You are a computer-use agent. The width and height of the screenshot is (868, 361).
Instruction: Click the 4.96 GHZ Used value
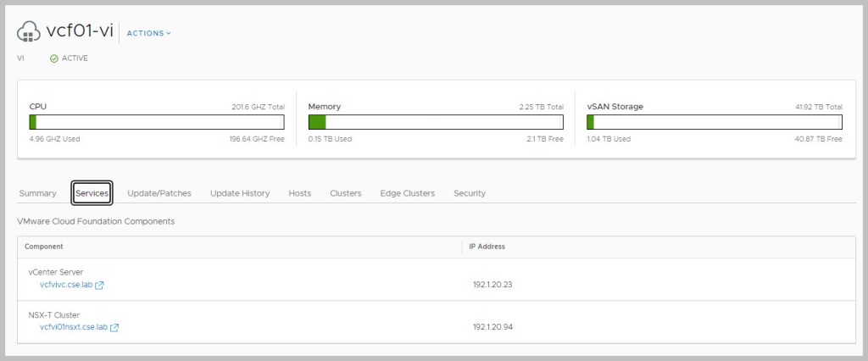point(55,139)
